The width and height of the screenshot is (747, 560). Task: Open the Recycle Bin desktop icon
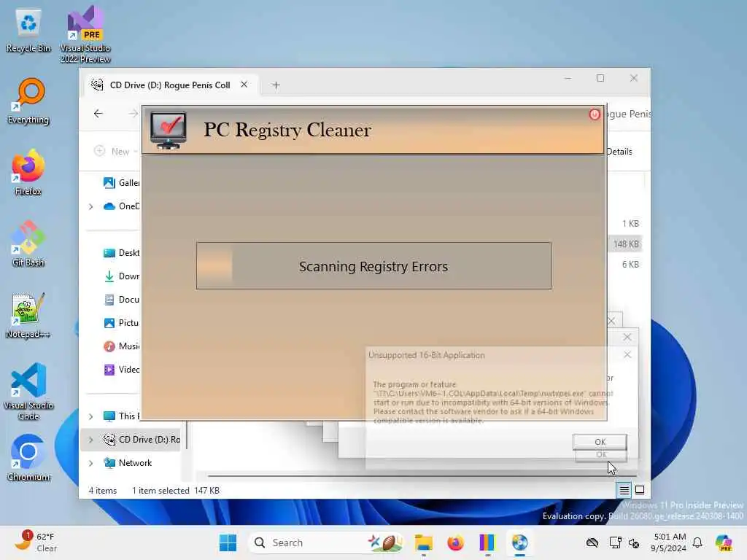click(x=28, y=30)
